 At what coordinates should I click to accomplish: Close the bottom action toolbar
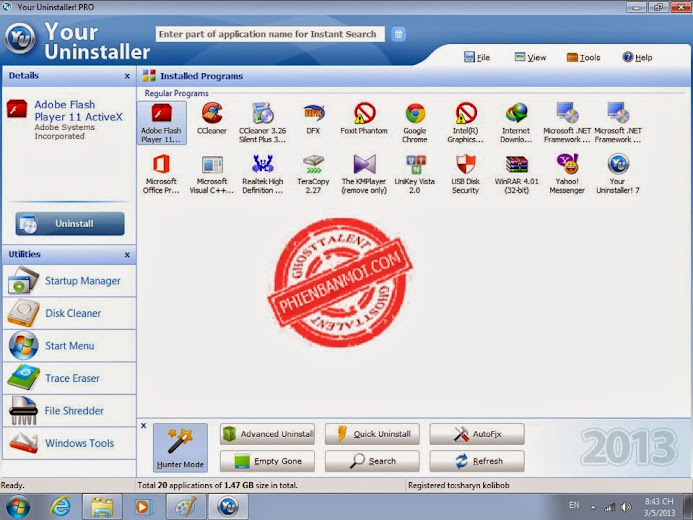click(x=144, y=426)
